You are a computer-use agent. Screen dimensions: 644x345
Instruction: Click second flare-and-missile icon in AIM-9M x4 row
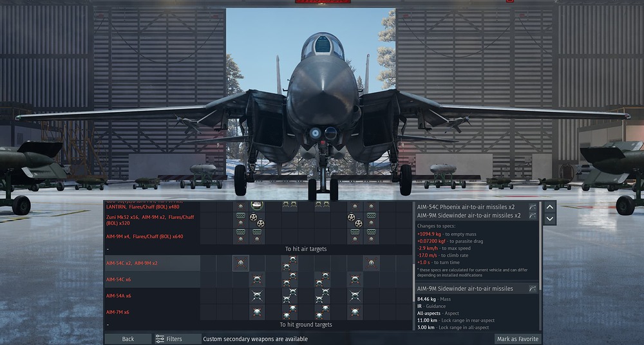(257, 237)
